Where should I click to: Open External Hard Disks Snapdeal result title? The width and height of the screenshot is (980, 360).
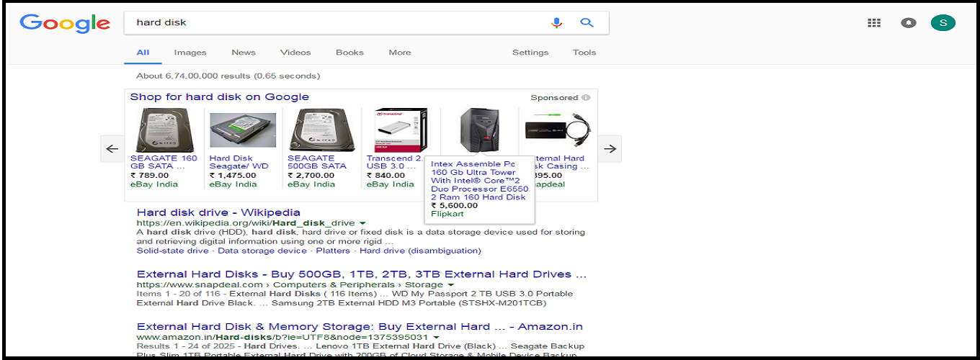[x=362, y=274]
